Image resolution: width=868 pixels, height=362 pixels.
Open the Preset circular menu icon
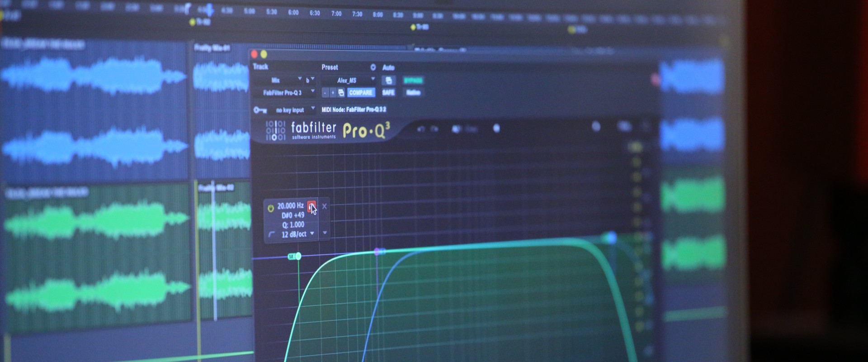(x=373, y=67)
